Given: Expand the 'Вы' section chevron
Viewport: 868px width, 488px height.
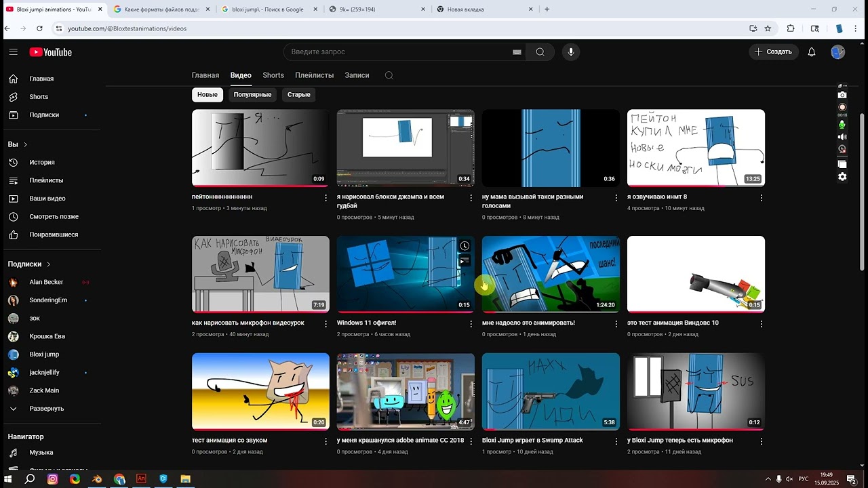Looking at the screenshot, I should [x=26, y=144].
